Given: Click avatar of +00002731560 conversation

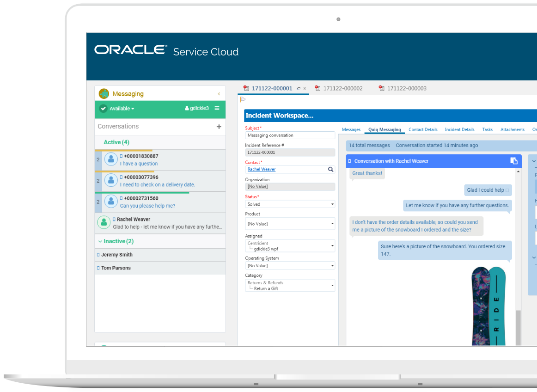Looking at the screenshot, I should pyautogui.click(x=111, y=202).
